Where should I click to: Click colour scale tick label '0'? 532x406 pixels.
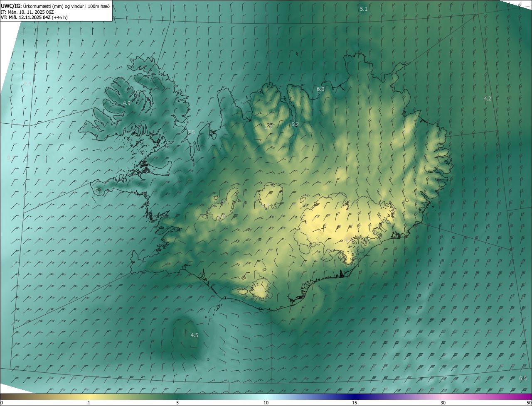click(x=2, y=403)
